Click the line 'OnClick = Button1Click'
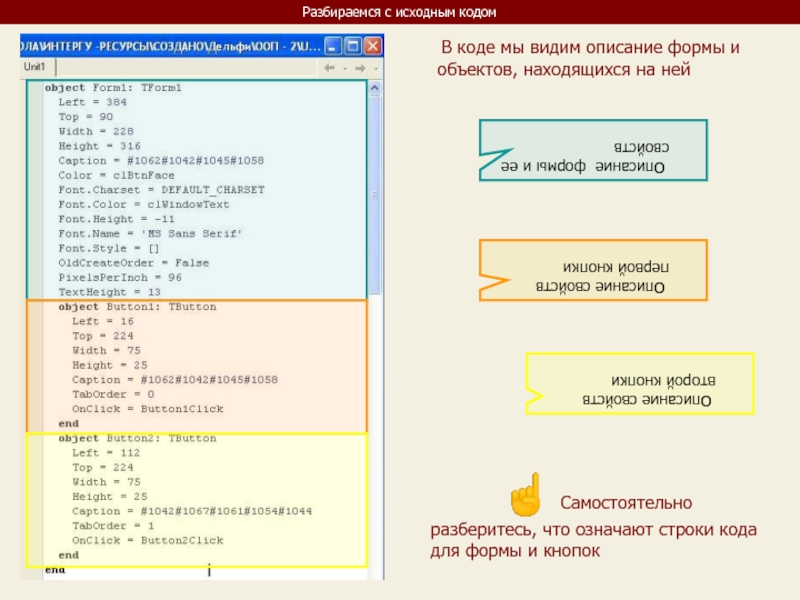The height and width of the screenshot is (600, 800). click(147, 409)
